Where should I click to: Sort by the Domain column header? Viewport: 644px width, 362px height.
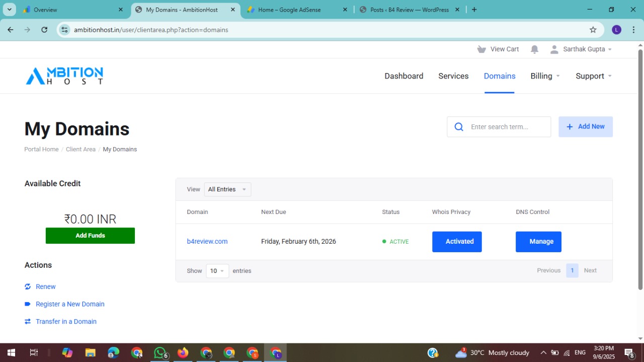tap(197, 212)
